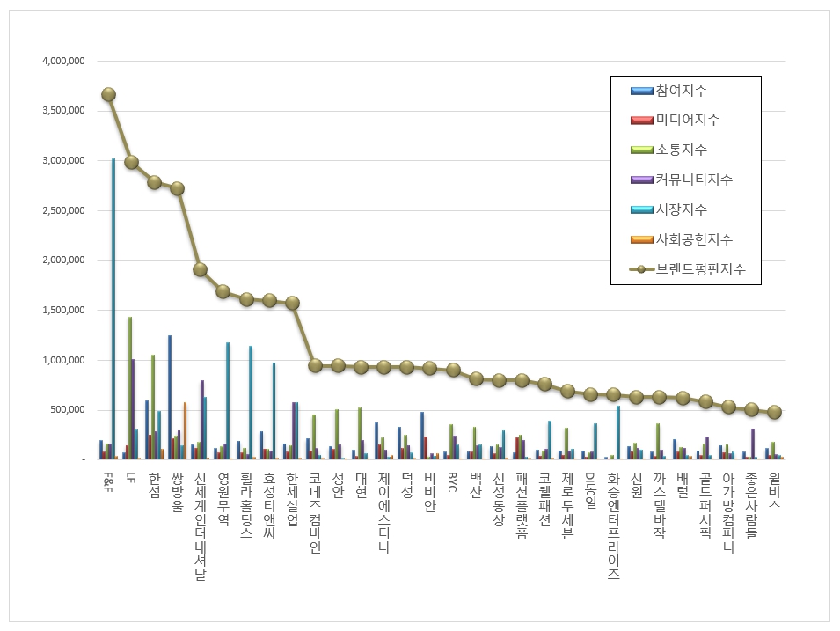Image resolution: width=840 pixels, height=631 pixels.
Task: Click the F&F brand reputation line marker
Action: (109, 95)
